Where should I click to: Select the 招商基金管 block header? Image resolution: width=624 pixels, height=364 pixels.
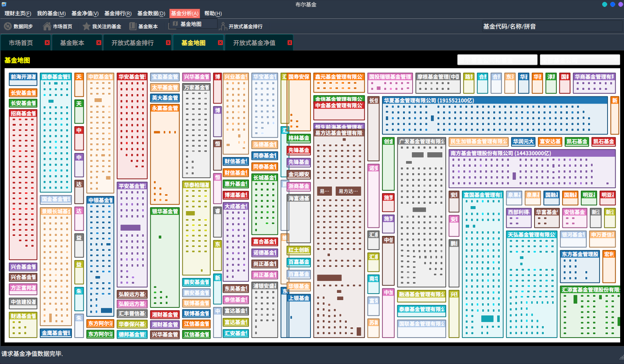pyautogui.click(x=23, y=114)
